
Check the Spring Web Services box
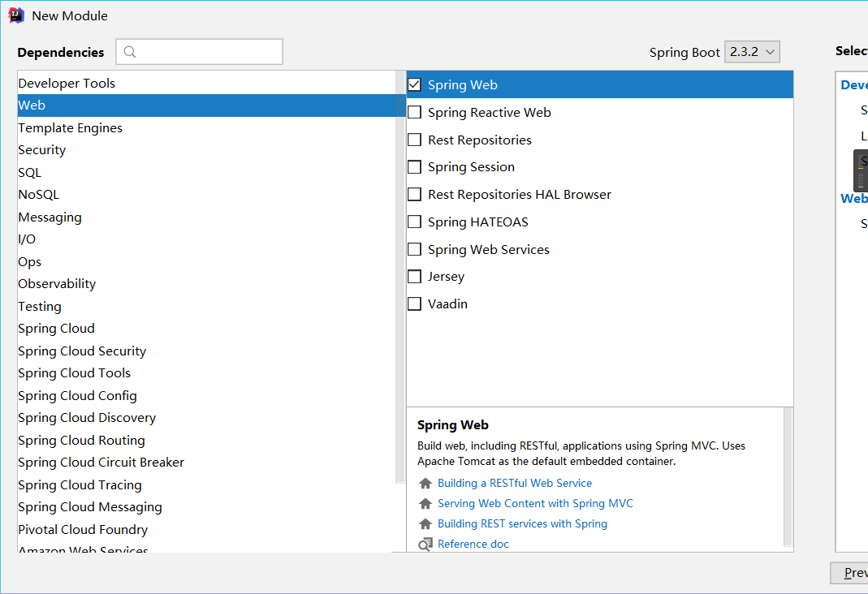(415, 249)
